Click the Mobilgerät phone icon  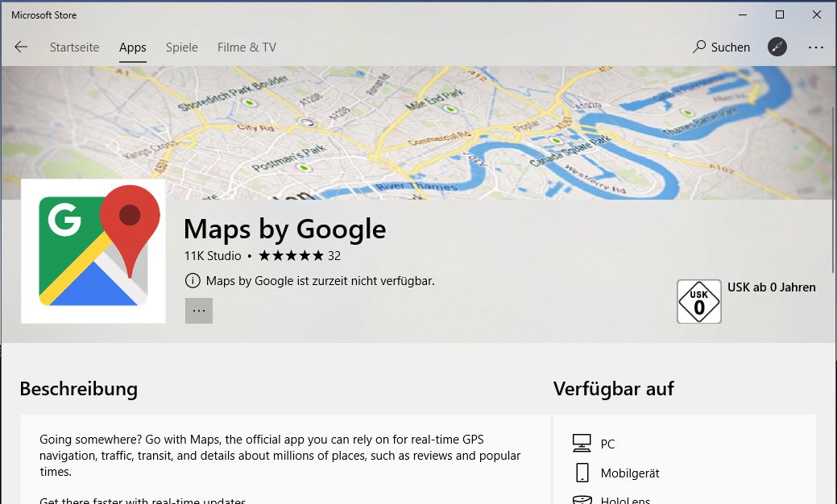pos(582,473)
